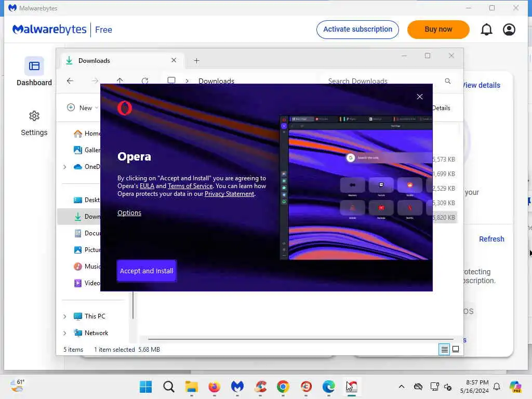Click the search magnifier in File Explorer
This screenshot has height=399, width=532.
[x=448, y=81]
